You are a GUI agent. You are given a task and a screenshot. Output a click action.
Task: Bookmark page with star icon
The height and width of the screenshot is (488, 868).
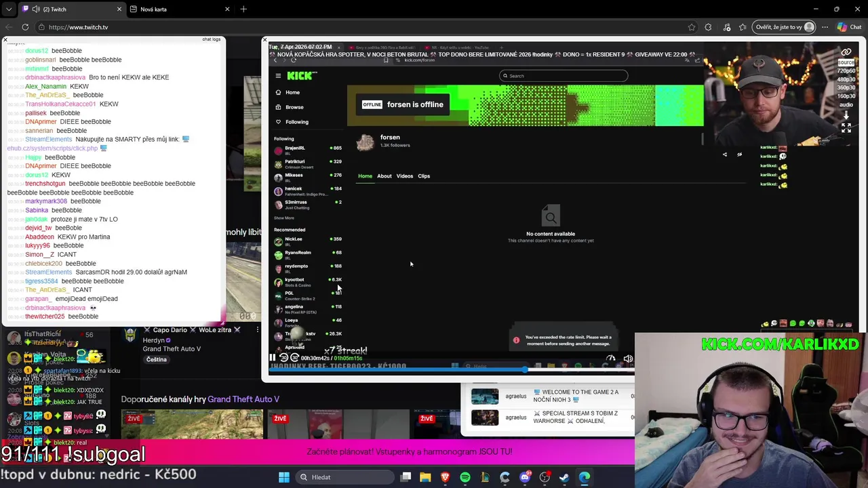coord(691,27)
